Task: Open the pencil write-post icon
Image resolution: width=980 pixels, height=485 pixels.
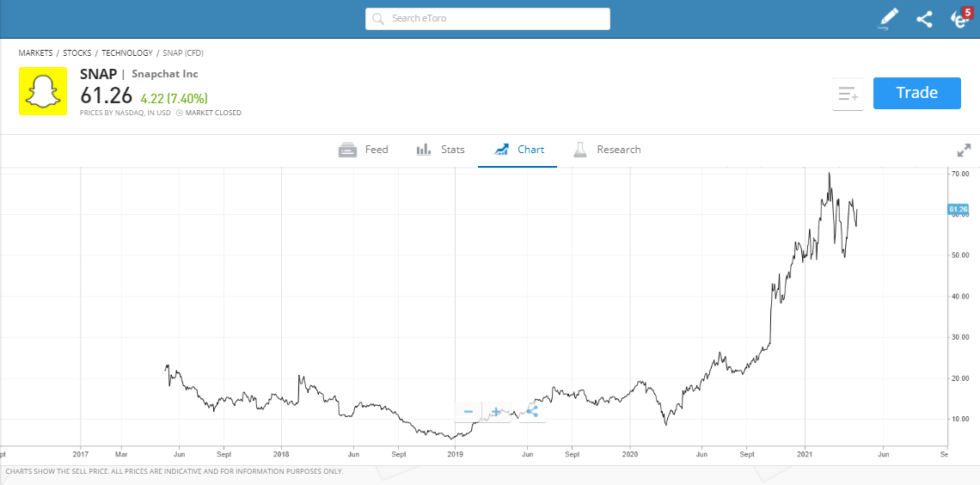Action: pos(888,19)
